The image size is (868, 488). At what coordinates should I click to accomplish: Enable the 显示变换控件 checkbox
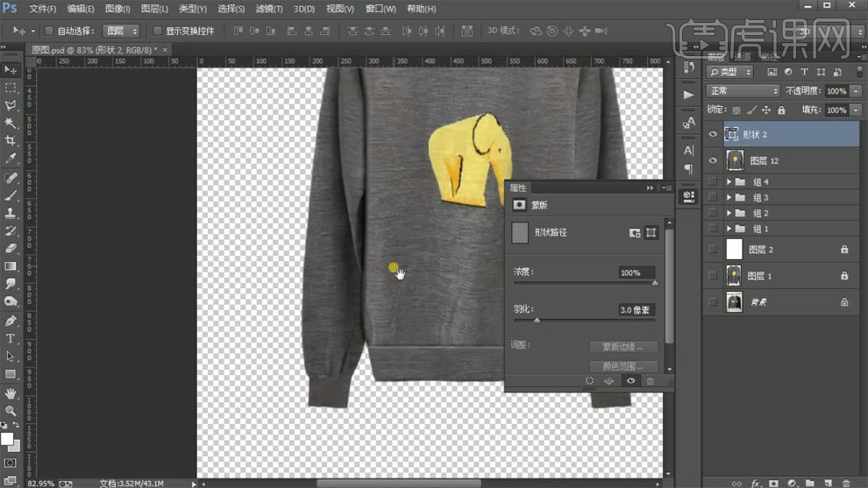pyautogui.click(x=157, y=31)
